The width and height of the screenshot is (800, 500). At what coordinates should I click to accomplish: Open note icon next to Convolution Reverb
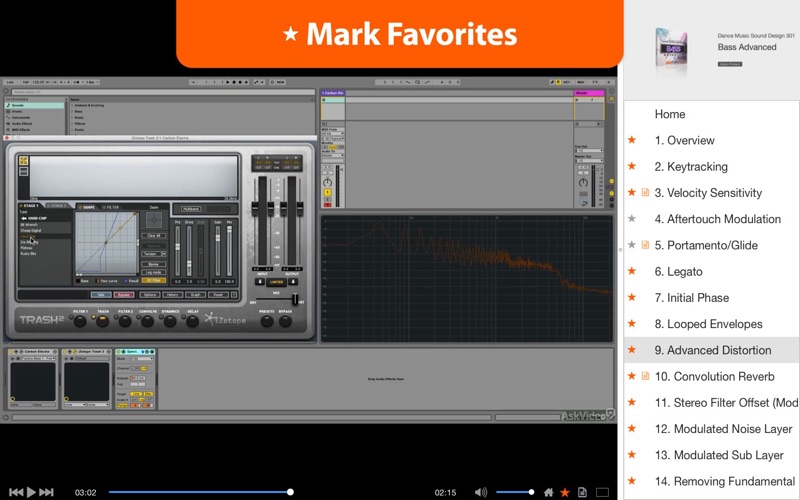tap(645, 376)
